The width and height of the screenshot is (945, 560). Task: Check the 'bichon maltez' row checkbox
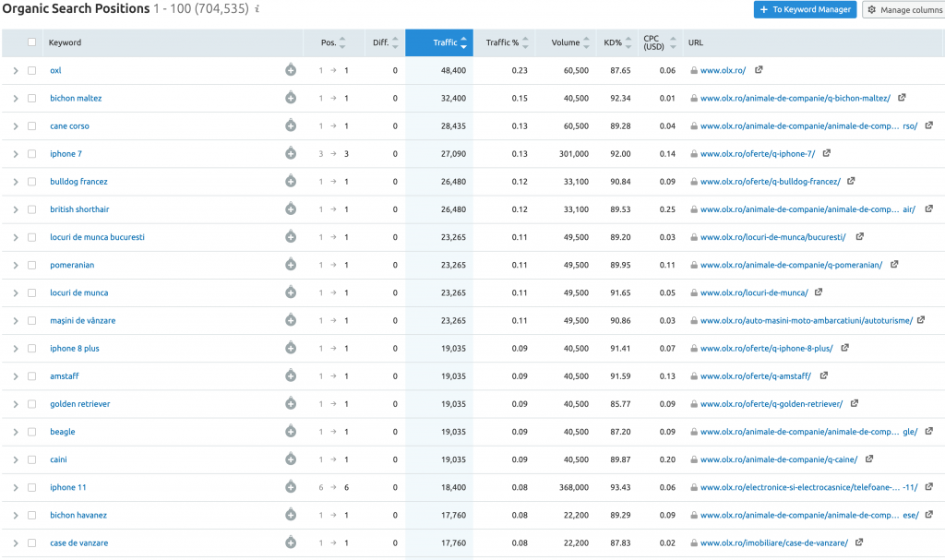coord(32,99)
